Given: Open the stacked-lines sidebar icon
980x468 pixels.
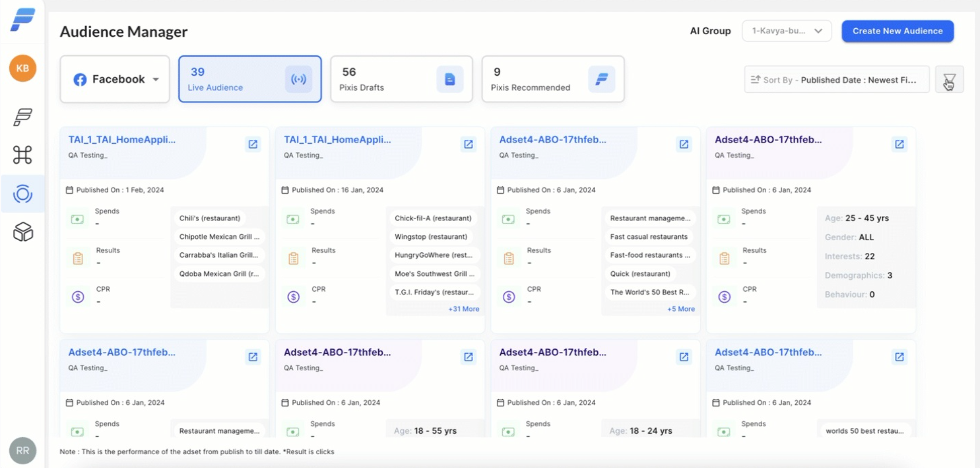Looking at the screenshot, I should point(23,117).
